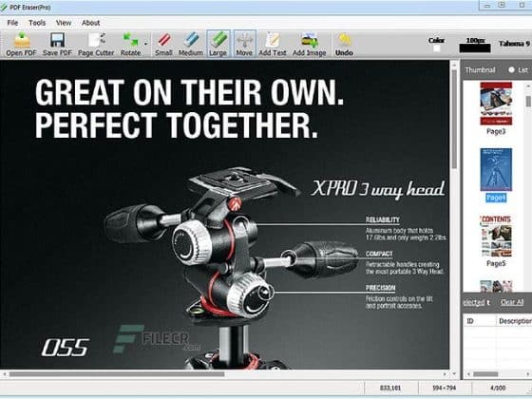Click the ID column header
This screenshot has height=399, width=532.
480,321
